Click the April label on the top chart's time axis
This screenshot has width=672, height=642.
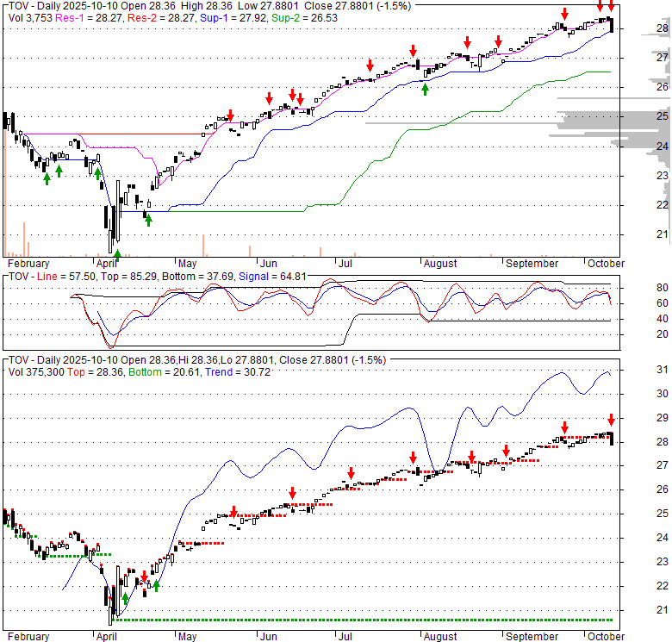tap(109, 263)
